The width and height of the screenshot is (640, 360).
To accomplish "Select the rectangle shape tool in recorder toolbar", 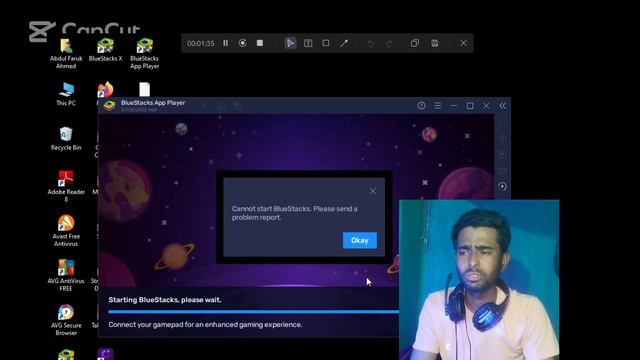I will pyautogui.click(x=326, y=43).
